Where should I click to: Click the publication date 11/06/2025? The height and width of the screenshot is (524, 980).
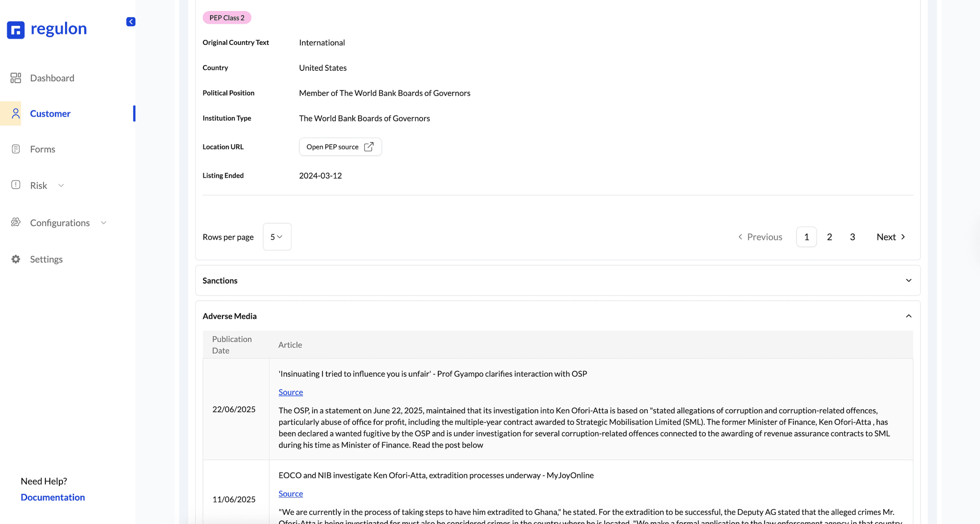(234, 499)
